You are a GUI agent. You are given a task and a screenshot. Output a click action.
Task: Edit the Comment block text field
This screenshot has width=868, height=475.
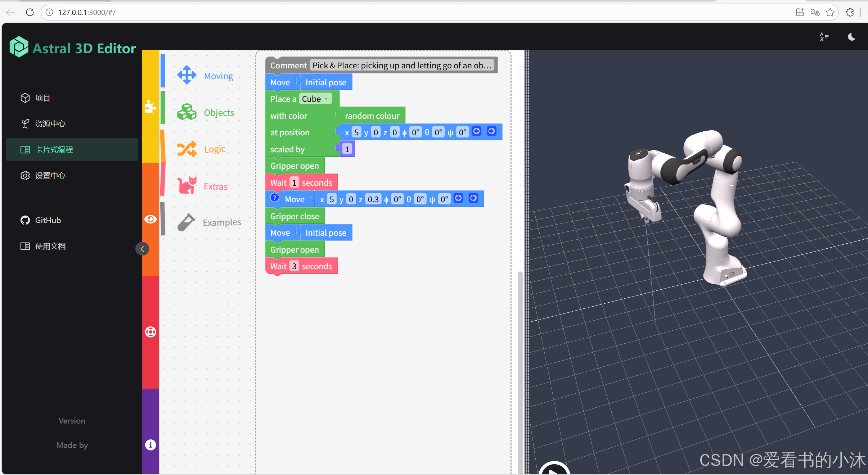point(402,65)
